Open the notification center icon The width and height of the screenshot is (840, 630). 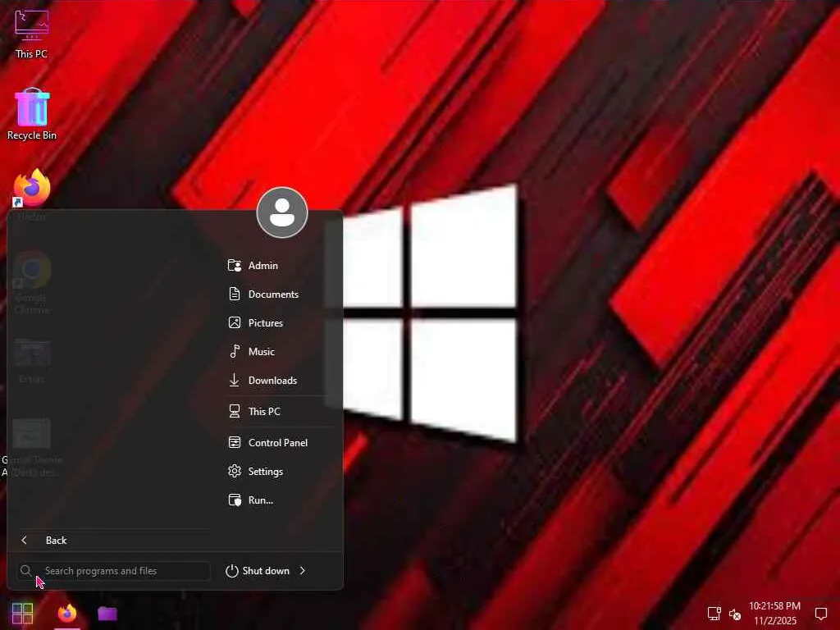pos(820,614)
